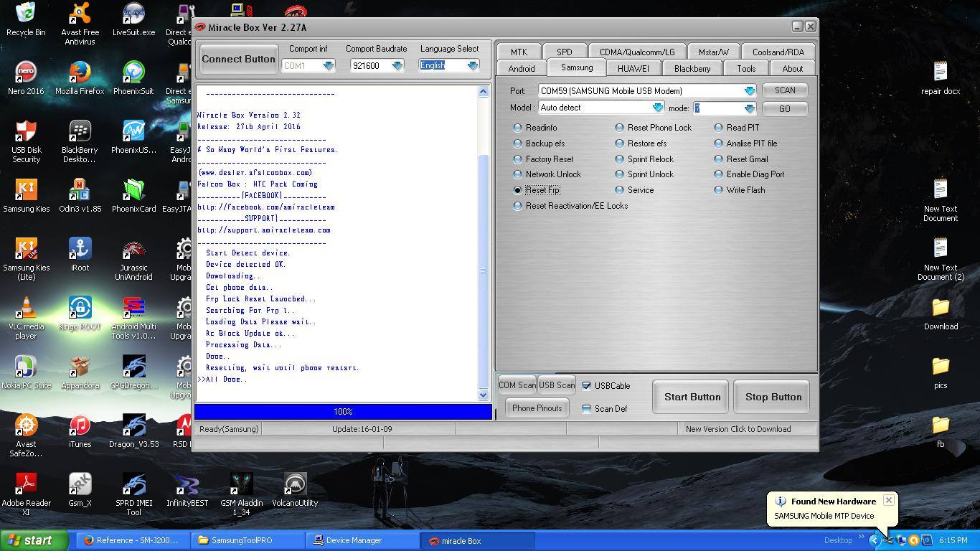The image size is (980, 551).
Task: Open Samsung Kies desktop icon
Action: pyautogui.click(x=26, y=196)
